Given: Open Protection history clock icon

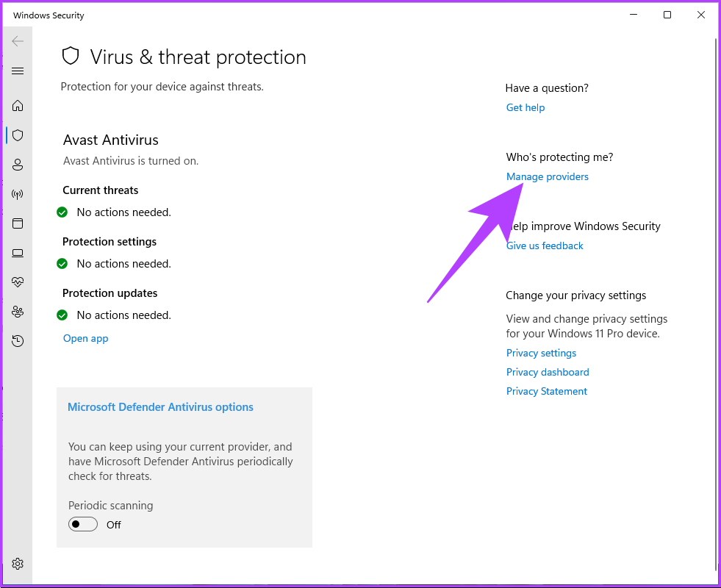Looking at the screenshot, I should (x=18, y=341).
